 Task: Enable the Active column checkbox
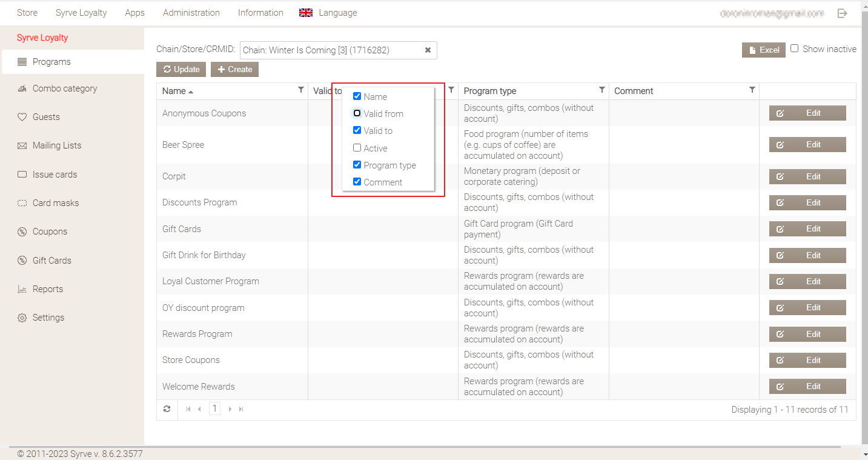(357, 148)
